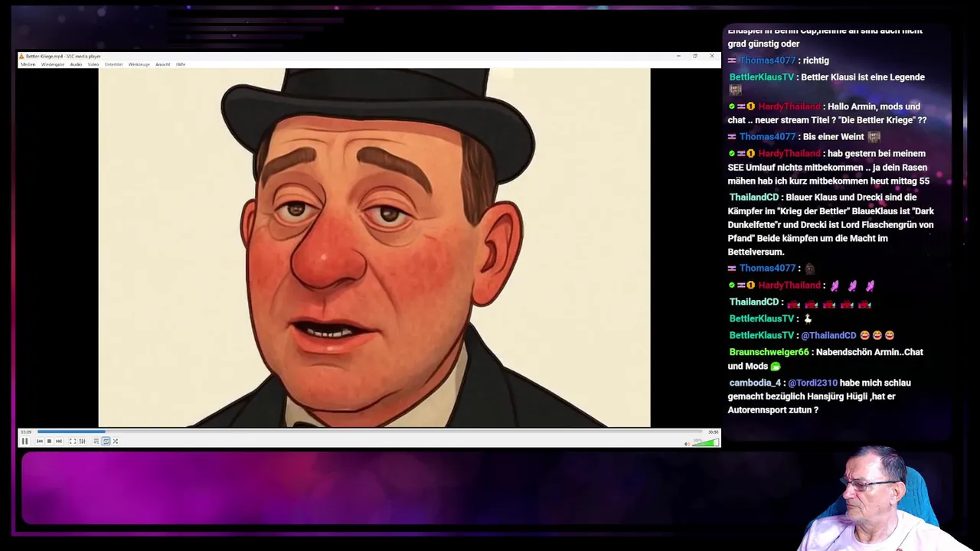Viewport: 980px width, 551px height.
Task: Click username cambodia_4 in chat
Action: point(755,383)
